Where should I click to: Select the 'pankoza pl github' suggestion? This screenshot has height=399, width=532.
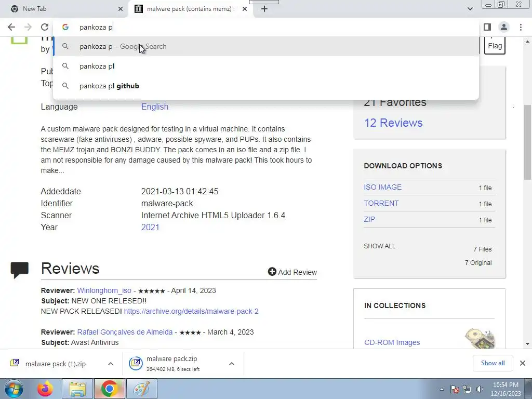point(266,86)
